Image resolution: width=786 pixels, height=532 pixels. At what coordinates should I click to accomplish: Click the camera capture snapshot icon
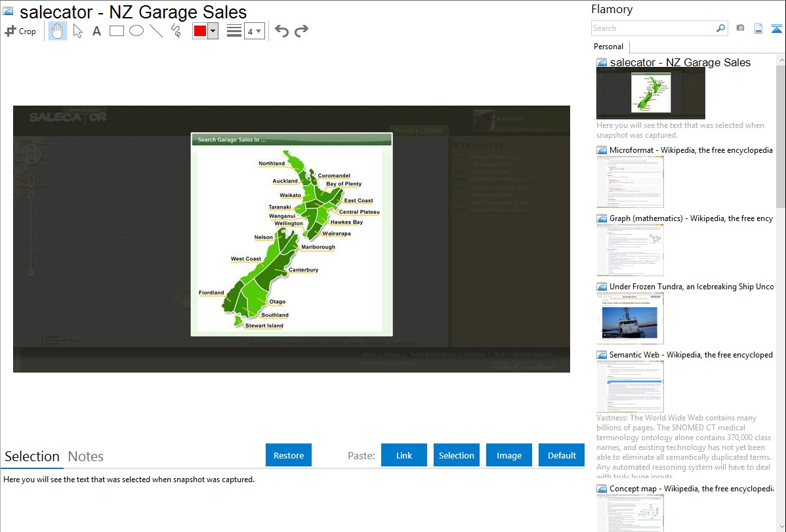[x=740, y=28]
